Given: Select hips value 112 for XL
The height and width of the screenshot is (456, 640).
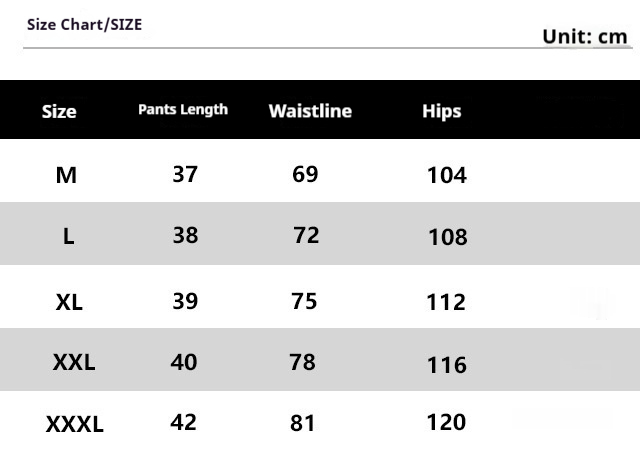Looking at the screenshot, I should pos(446,303).
